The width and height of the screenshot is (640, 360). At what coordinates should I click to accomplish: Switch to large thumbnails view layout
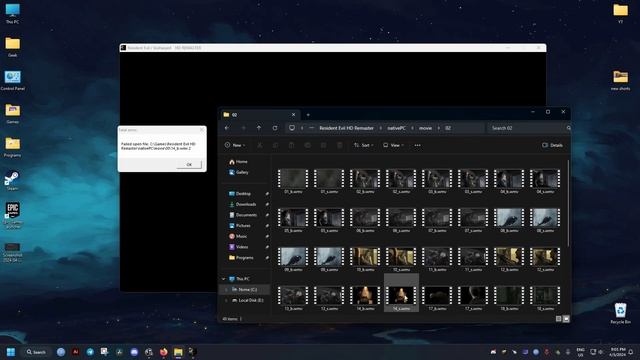[x=566, y=319]
